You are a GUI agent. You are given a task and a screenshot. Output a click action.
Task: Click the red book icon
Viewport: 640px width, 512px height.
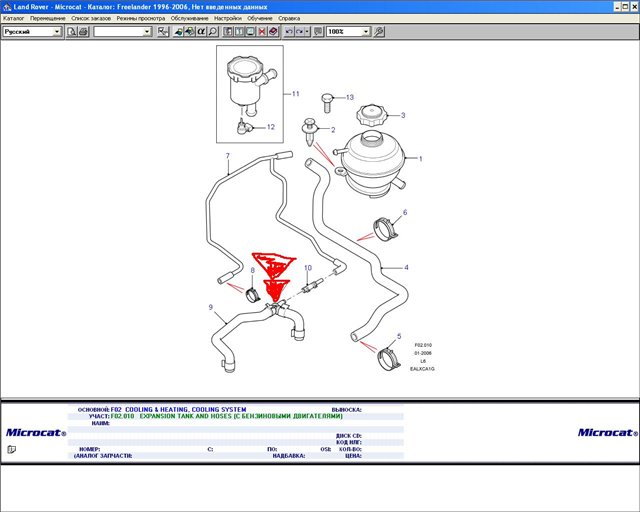(273, 31)
